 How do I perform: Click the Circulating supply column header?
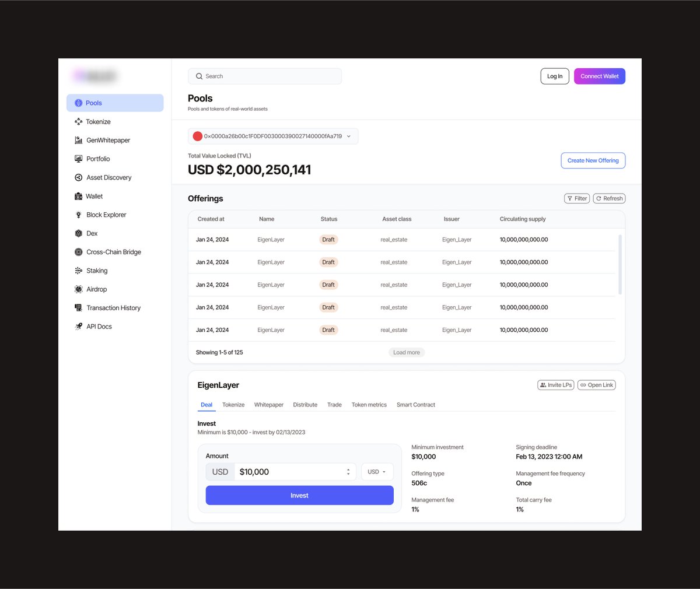523,219
